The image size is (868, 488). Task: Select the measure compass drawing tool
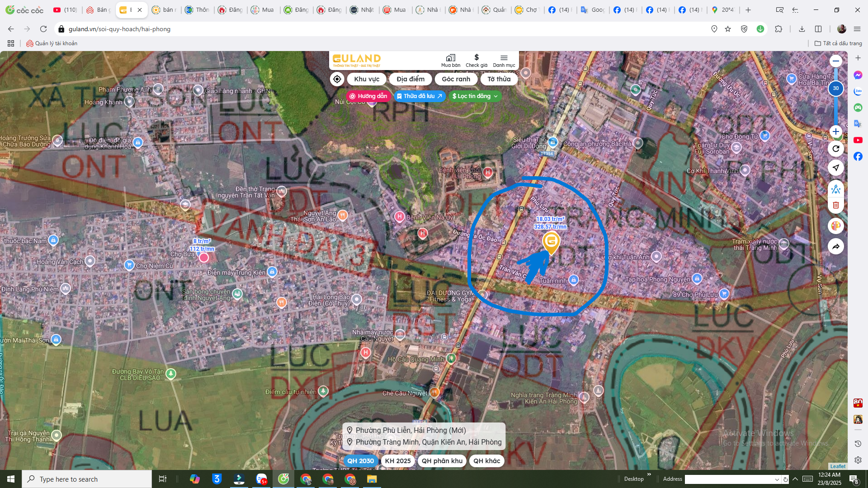(835, 189)
